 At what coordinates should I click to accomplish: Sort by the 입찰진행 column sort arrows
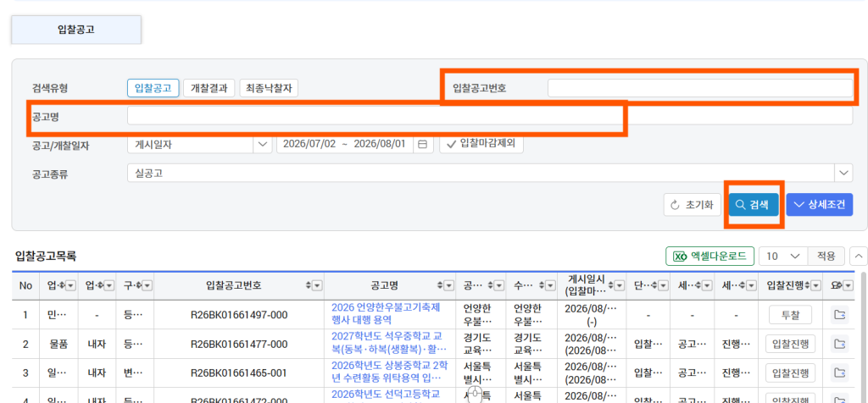[x=808, y=285]
